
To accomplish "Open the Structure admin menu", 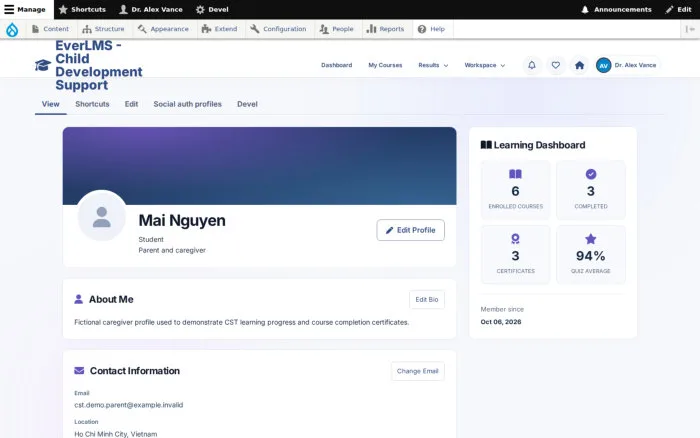I will (x=104, y=29).
